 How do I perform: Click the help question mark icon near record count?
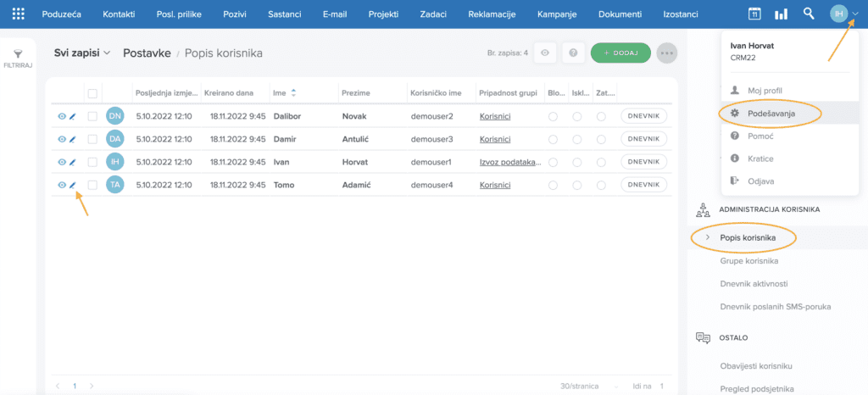[573, 53]
